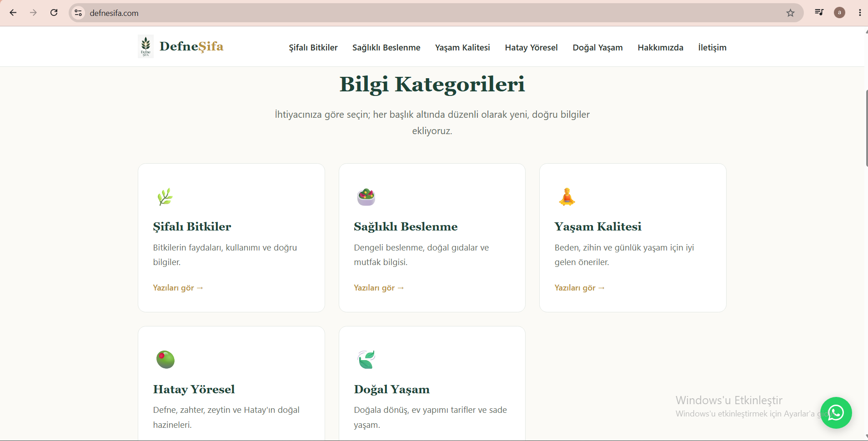Click the DefneŞifa site title text
Image resolution: width=868 pixels, height=441 pixels.
point(191,46)
